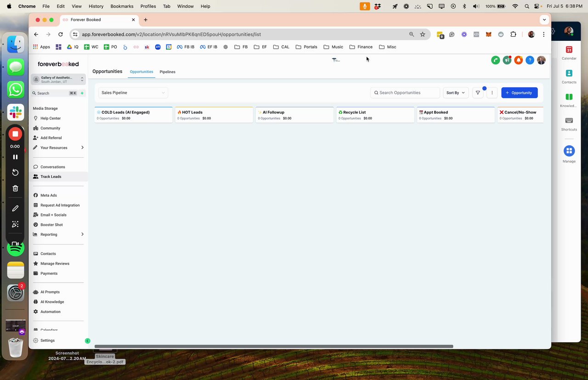588x380 pixels.
Task: Open the Profiles menu in menu bar
Action: [148, 6]
